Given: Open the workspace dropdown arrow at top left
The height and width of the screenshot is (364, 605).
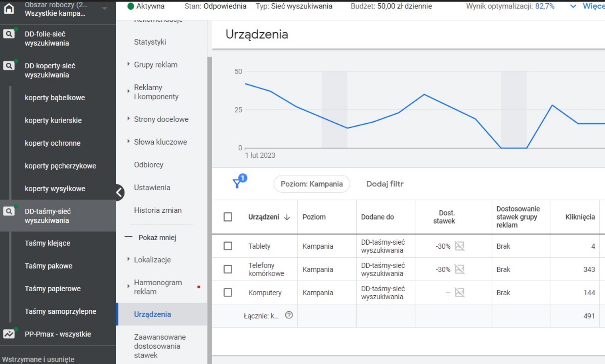Looking at the screenshot, I should (104, 8).
